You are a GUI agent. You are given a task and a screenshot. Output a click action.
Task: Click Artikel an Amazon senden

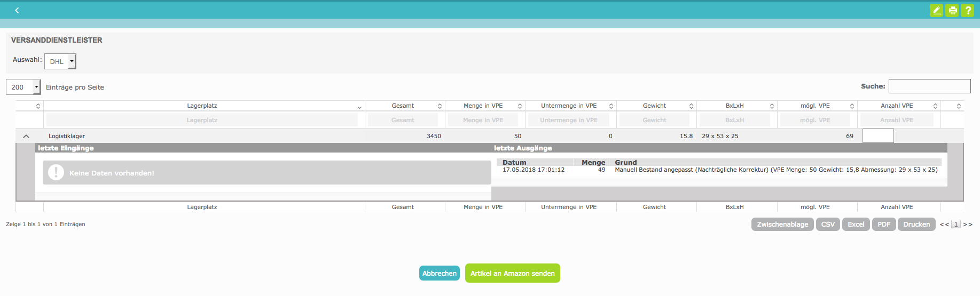click(512, 273)
